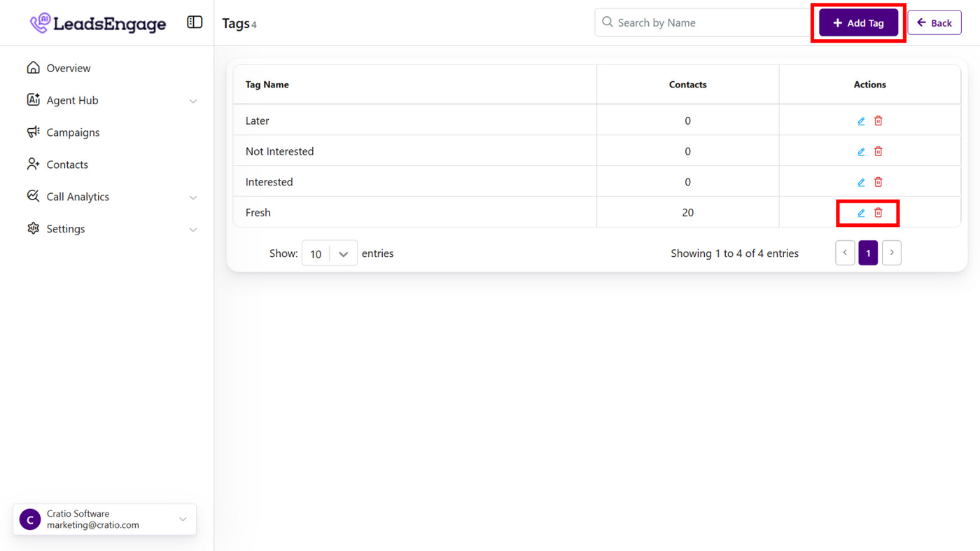980x551 pixels.
Task: Delete the Later tag
Action: pos(878,121)
